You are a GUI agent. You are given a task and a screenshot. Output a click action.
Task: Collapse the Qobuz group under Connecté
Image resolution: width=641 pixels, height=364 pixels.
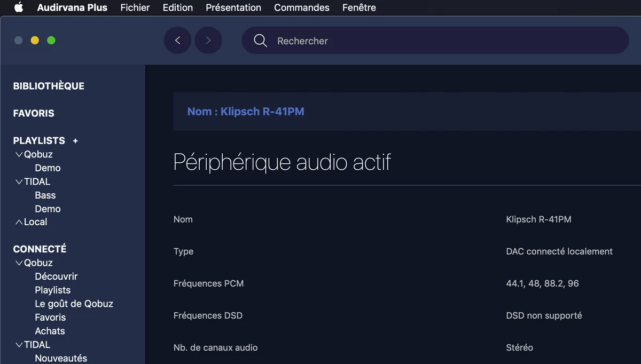click(19, 263)
